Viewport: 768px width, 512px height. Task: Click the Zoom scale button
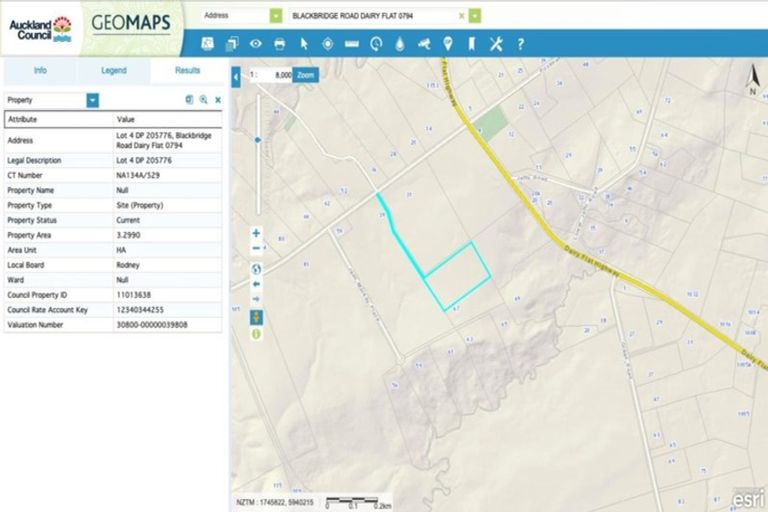[306, 75]
